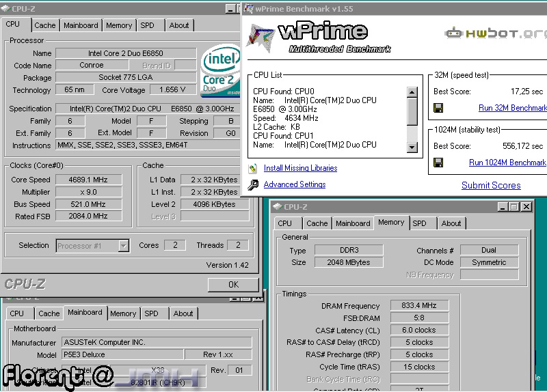
Task: Click the FSB:DRAM ratio value 5:8
Action: click(x=419, y=318)
